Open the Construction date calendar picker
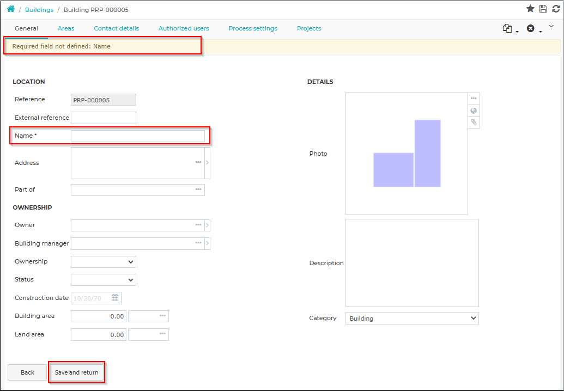This screenshot has height=392, width=564. tap(115, 298)
